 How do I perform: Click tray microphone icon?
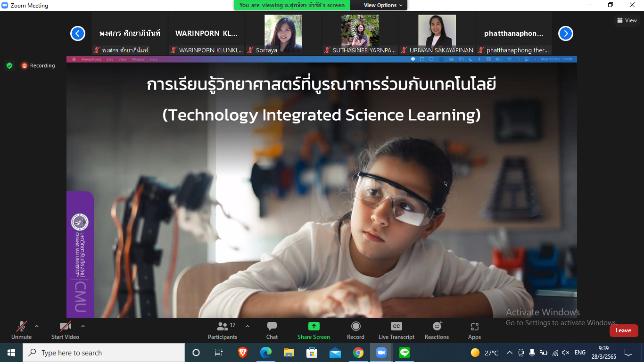[x=532, y=353]
